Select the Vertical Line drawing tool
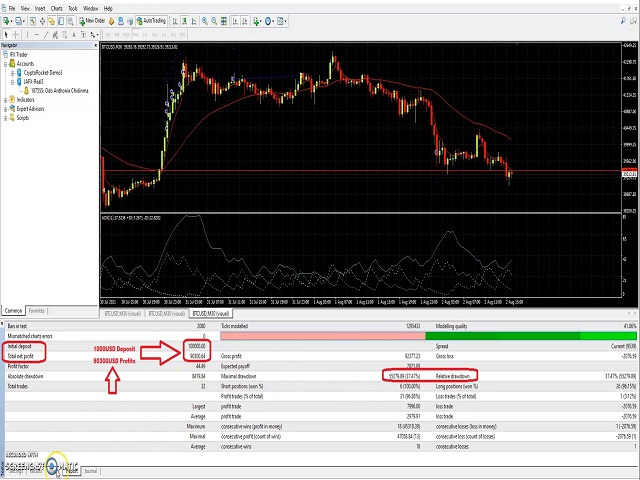This screenshot has width=640, height=480. pos(27,35)
